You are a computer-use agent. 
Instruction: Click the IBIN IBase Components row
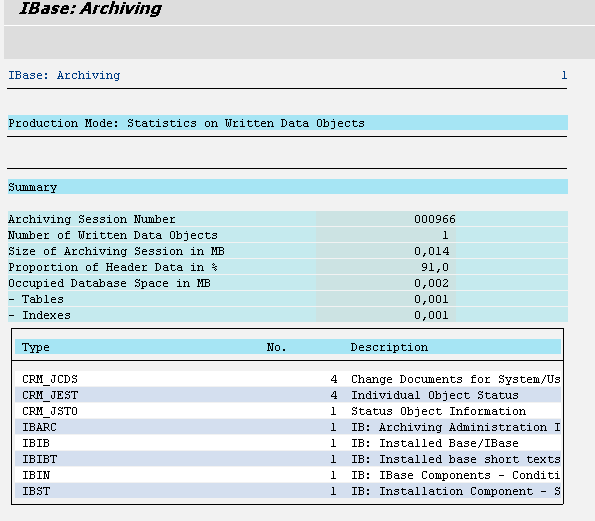coord(288,475)
